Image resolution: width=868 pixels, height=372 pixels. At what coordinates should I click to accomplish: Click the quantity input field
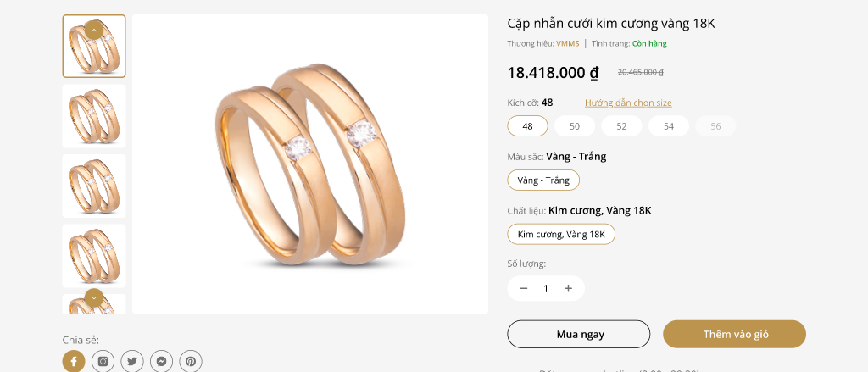546,288
